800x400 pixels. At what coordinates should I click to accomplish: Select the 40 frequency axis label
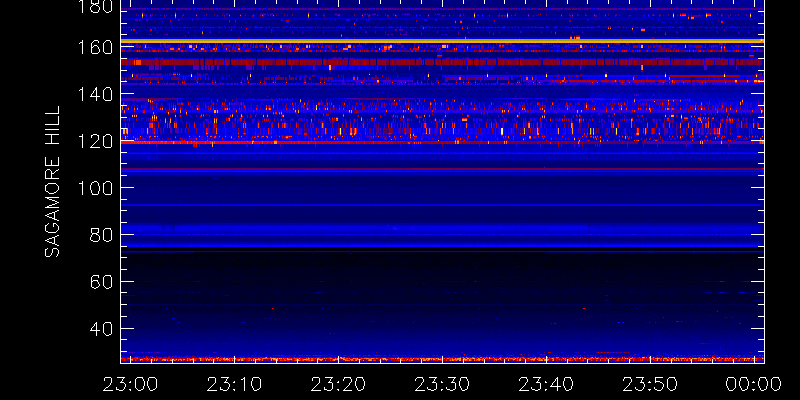pos(102,329)
